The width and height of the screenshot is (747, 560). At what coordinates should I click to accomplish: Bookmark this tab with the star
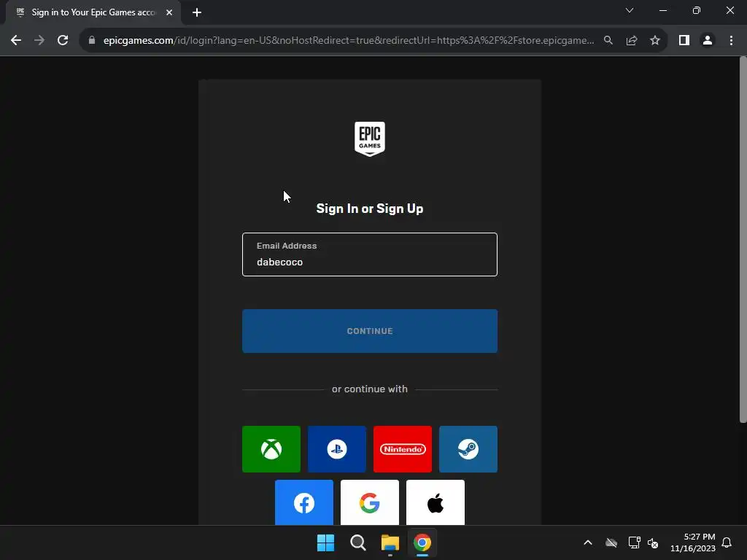tap(655, 41)
